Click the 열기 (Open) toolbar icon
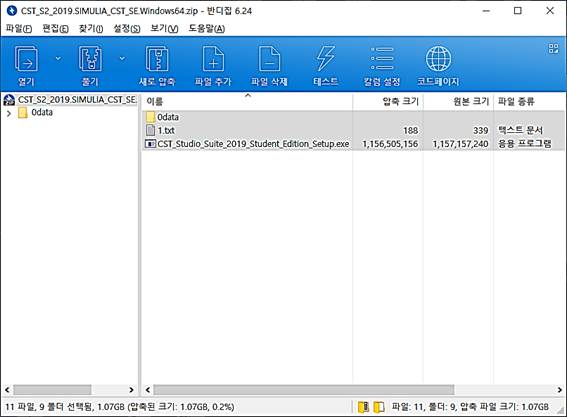The image size is (567, 417). 26,59
